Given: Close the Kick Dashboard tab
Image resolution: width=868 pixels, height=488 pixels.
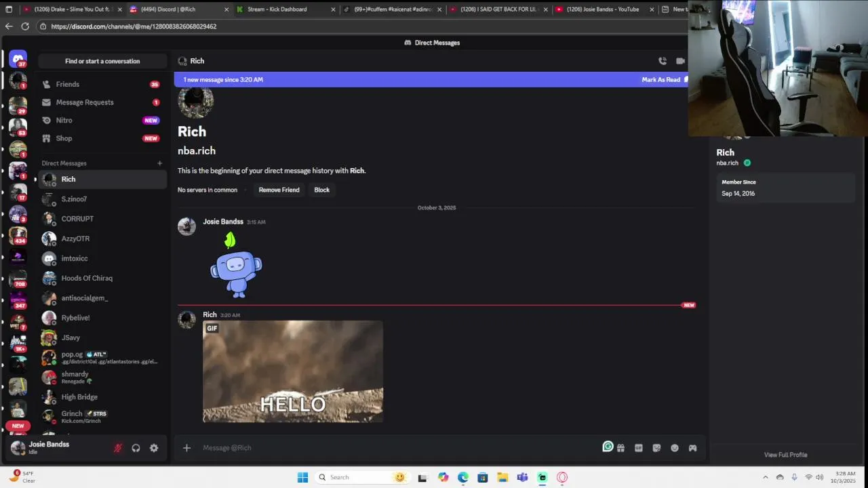Looking at the screenshot, I should 333,9.
